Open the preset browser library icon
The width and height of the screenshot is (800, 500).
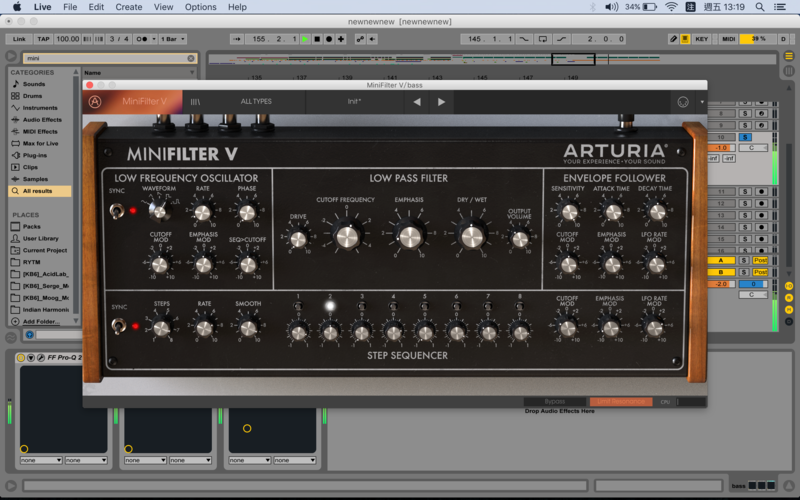196,101
